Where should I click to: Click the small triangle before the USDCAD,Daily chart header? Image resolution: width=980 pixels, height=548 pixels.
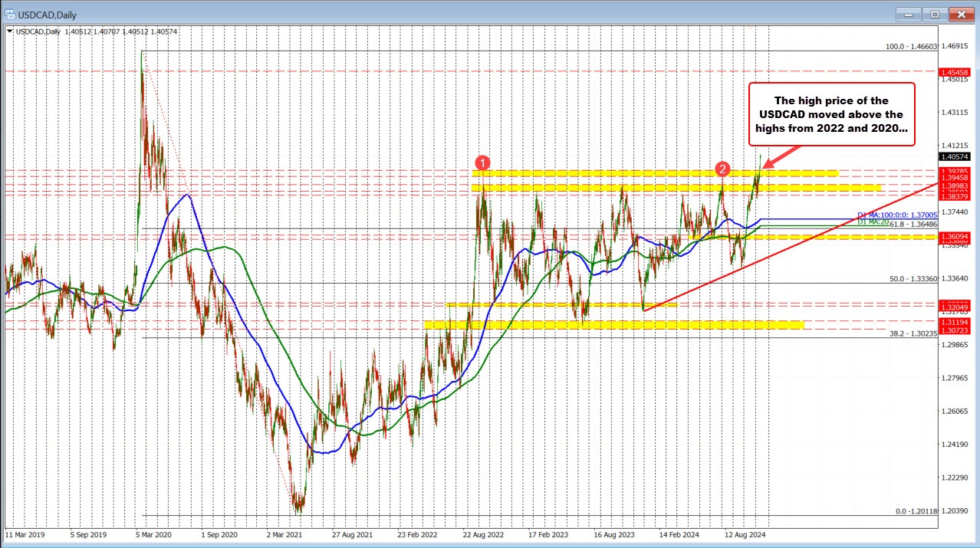(8, 31)
